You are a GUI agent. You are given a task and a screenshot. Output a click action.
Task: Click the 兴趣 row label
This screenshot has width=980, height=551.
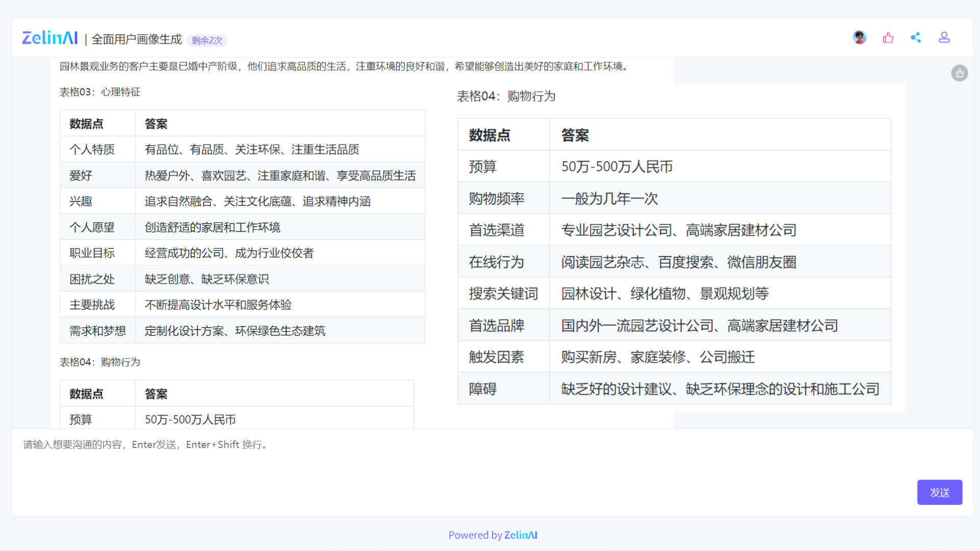pyautogui.click(x=81, y=201)
